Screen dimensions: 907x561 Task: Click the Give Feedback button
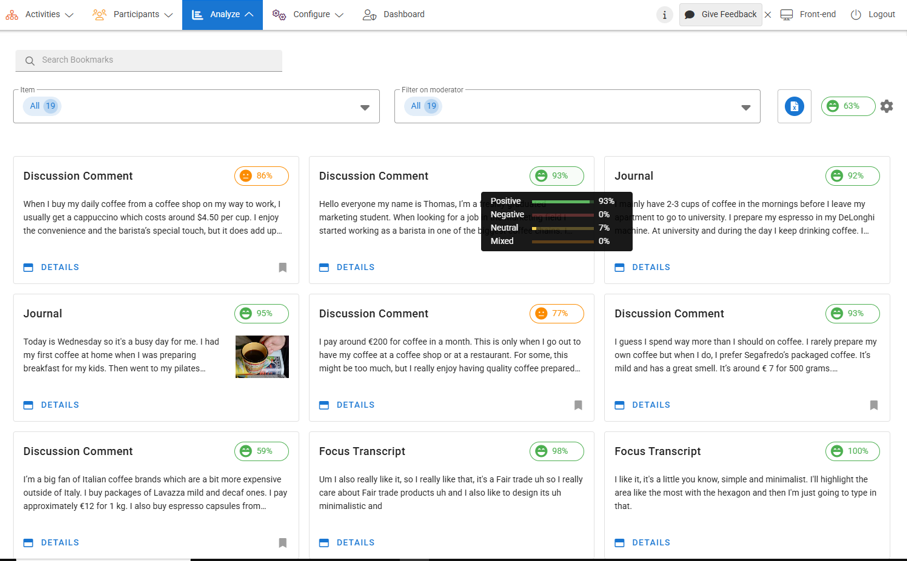720,15
